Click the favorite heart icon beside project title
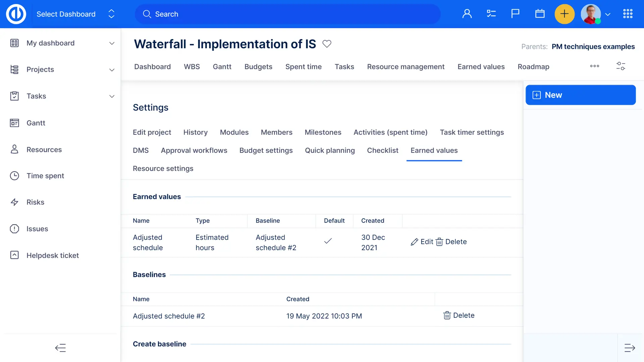 coord(327,44)
